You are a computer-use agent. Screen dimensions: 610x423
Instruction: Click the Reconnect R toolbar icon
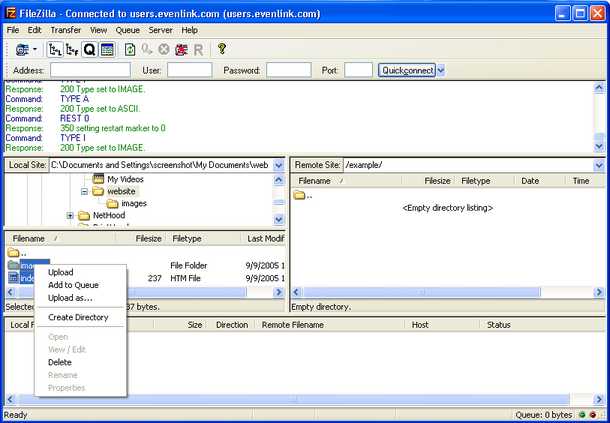(198, 50)
